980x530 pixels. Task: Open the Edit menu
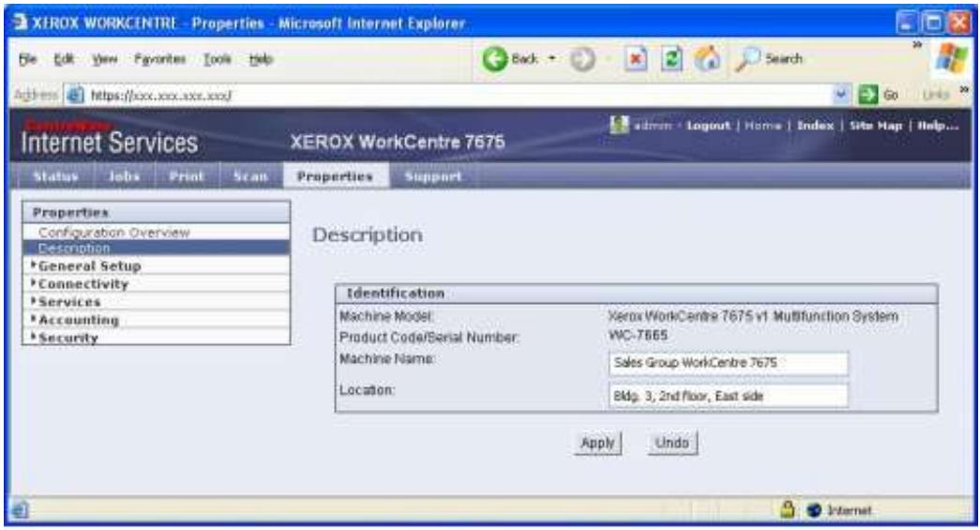tap(64, 59)
